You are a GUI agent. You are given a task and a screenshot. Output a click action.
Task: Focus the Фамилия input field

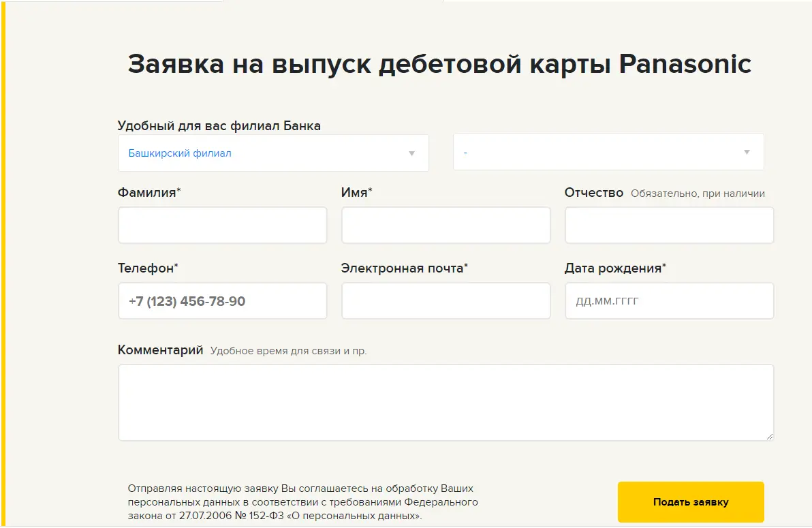tap(223, 226)
